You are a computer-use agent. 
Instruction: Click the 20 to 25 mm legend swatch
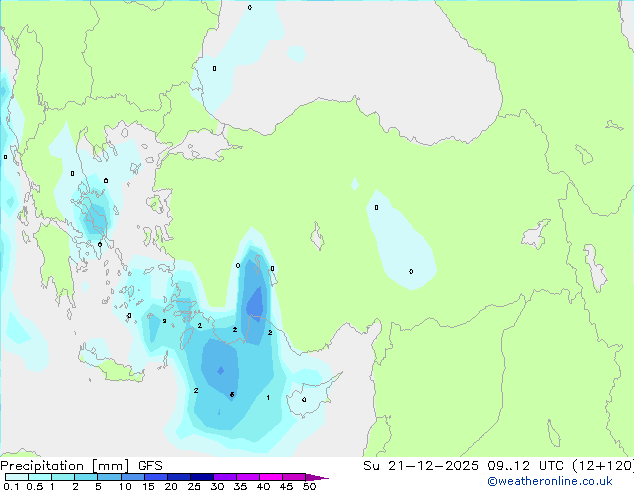[178, 477]
